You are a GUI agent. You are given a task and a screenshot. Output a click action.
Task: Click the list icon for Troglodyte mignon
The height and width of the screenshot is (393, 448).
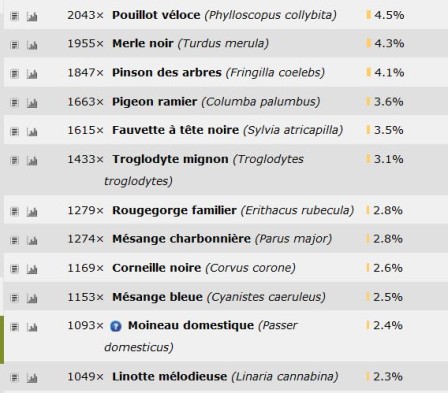tap(14, 160)
